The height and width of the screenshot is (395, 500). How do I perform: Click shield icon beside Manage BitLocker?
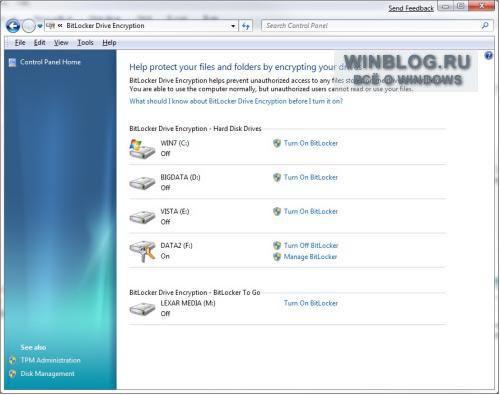point(277,257)
